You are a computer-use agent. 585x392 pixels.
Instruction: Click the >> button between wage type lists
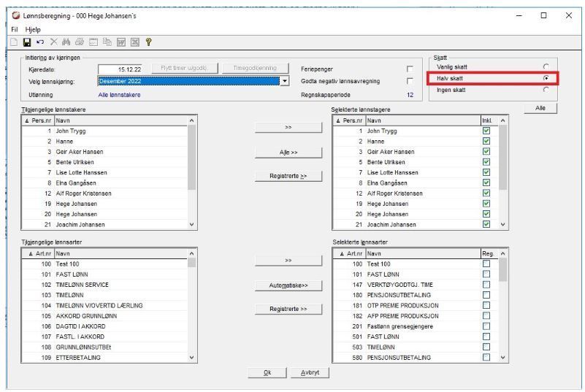click(288, 261)
